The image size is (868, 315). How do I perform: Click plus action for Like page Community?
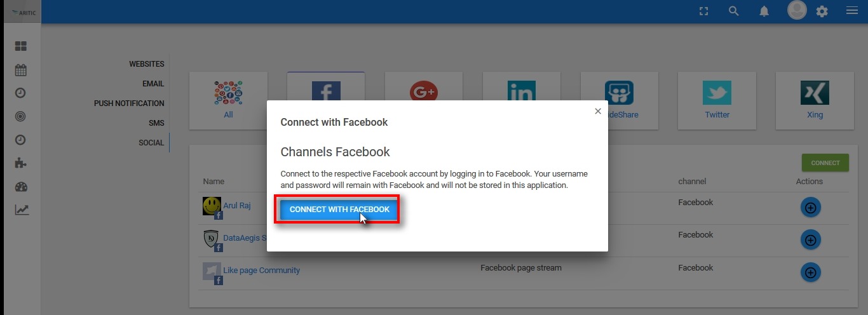click(x=810, y=272)
